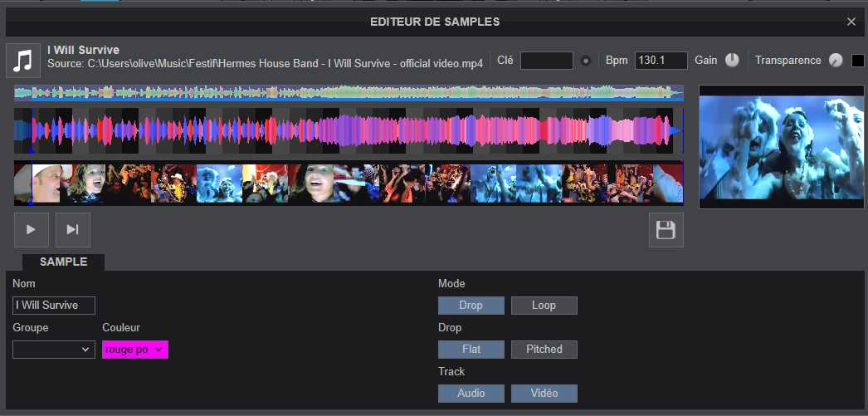The height and width of the screenshot is (416, 868).
Task: Select Drop mode
Action: [471, 306]
